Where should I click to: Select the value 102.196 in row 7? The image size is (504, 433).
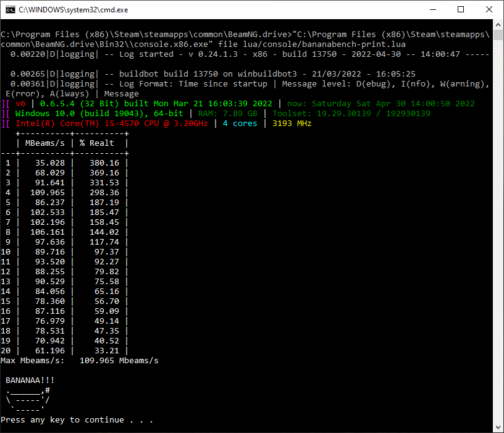point(48,222)
